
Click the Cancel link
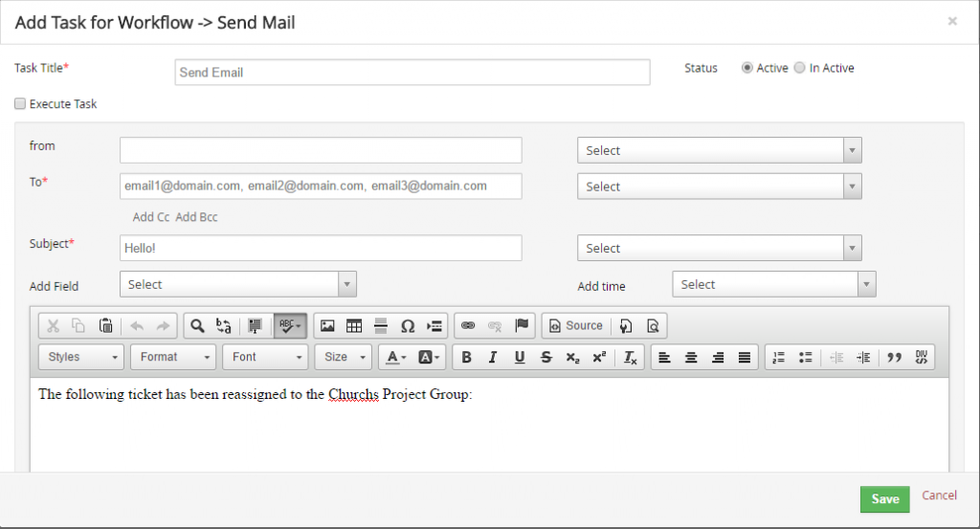coord(939,496)
